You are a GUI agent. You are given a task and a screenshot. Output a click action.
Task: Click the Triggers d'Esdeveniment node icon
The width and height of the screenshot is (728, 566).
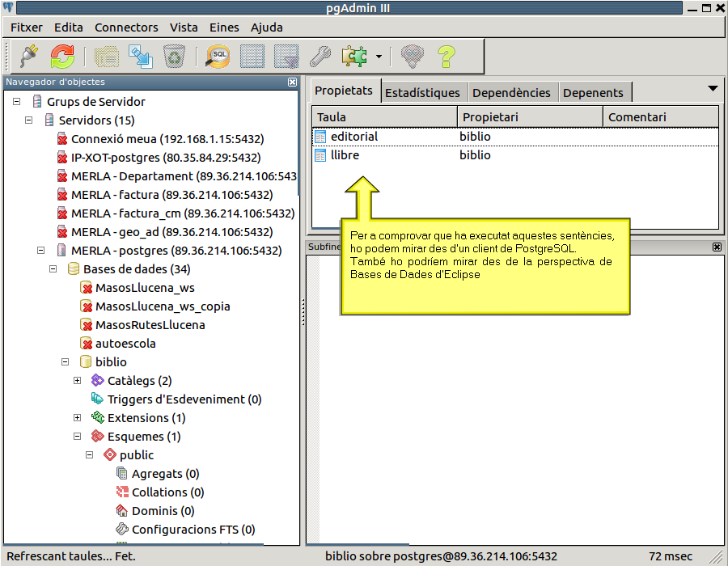[98, 399]
